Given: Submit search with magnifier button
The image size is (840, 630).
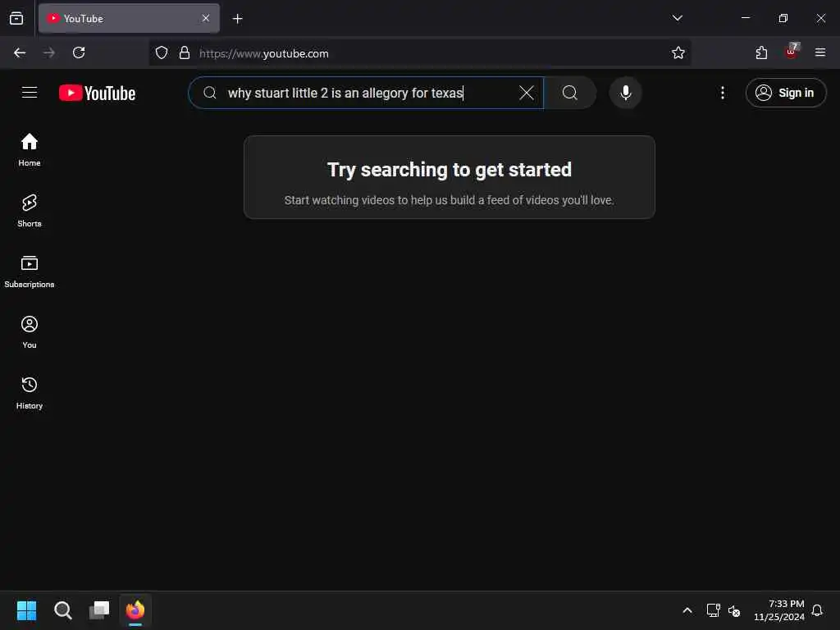Looking at the screenshot, I should tap(570, 93).
